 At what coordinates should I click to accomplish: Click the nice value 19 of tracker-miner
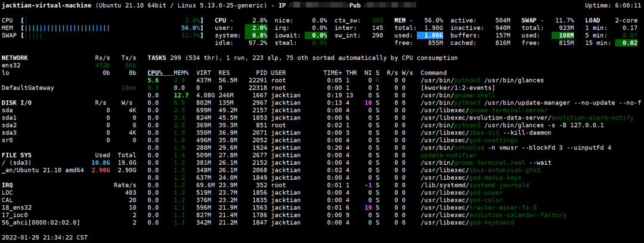(x=368, y=208)
